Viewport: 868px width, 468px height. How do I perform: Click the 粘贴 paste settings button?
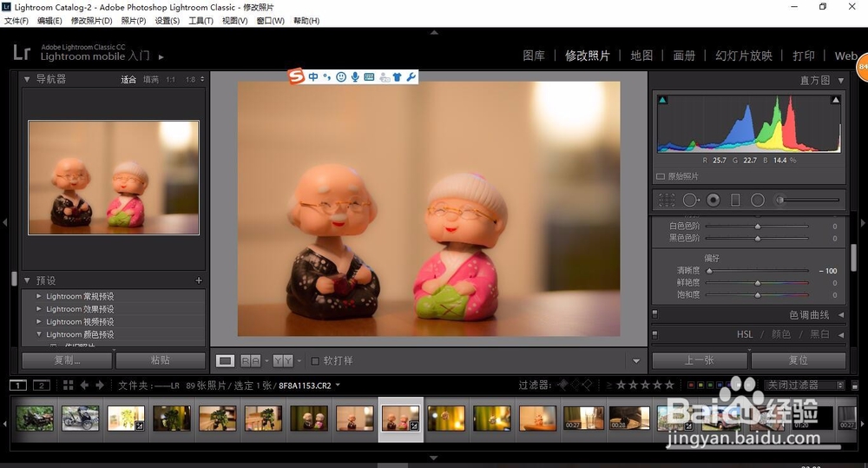click(x=161, y=360)
